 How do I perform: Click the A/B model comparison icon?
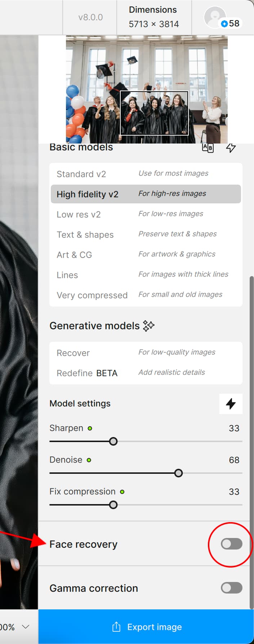click(208, 147)
